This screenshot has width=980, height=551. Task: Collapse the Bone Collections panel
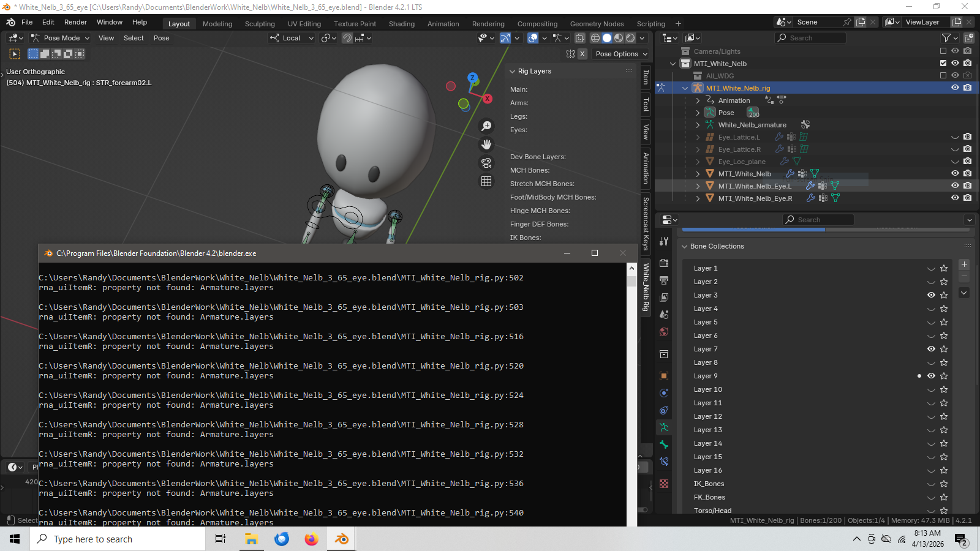tap(685, 246)
